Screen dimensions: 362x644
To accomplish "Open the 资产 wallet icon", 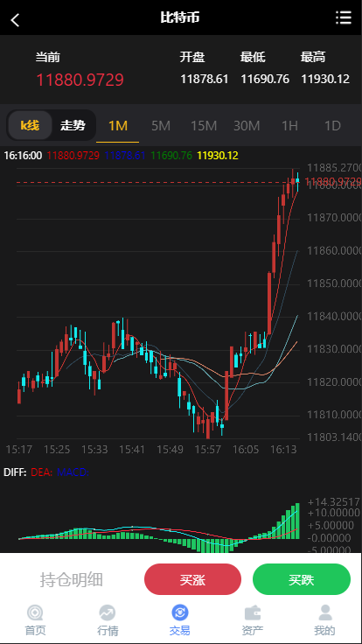I will pyautogui.click(x=253, y=613).
